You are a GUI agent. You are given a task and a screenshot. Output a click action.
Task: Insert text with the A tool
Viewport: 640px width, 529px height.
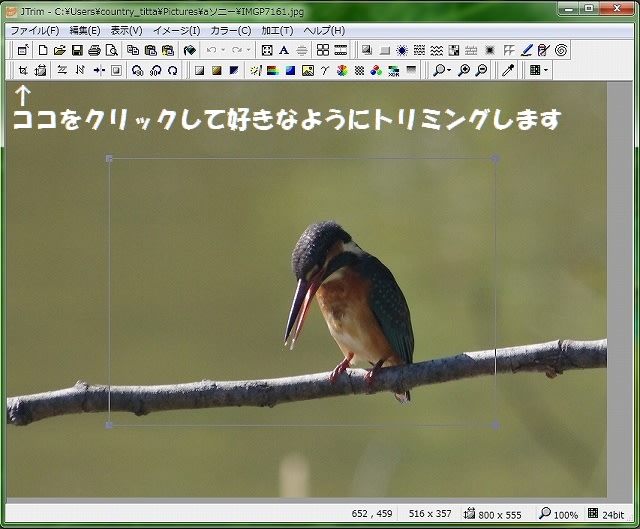(x=284, y=50)
